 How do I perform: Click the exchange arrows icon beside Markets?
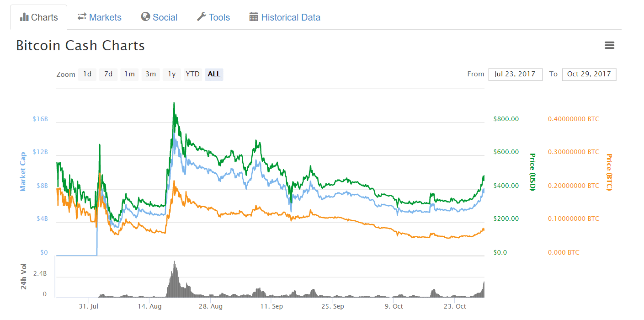click(82, 17)
